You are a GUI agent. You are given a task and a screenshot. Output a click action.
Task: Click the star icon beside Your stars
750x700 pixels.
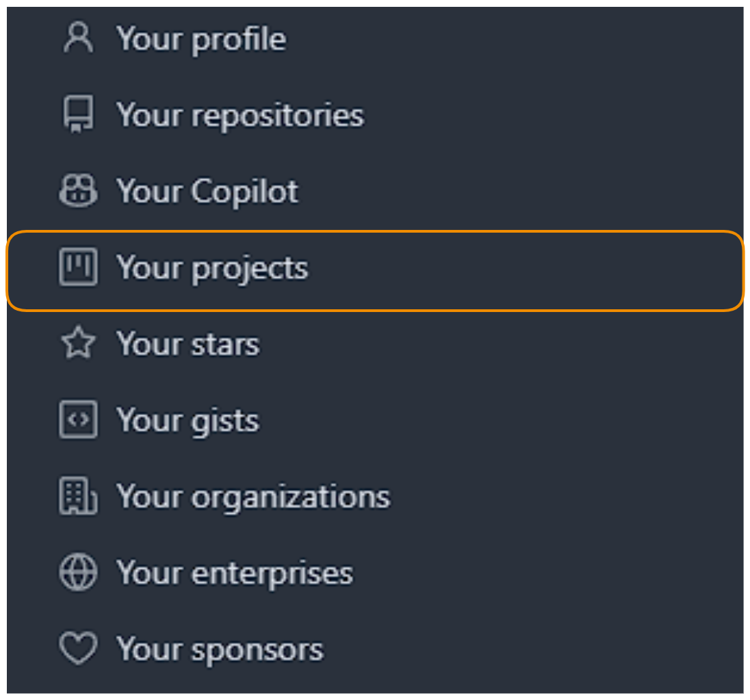tap(79, 343)
